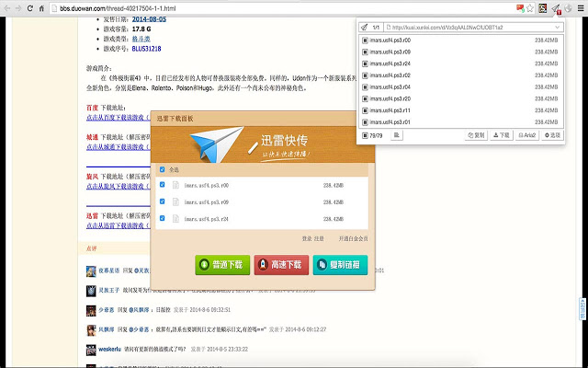Click the 复制 copy button in popup

click(476, 135)
